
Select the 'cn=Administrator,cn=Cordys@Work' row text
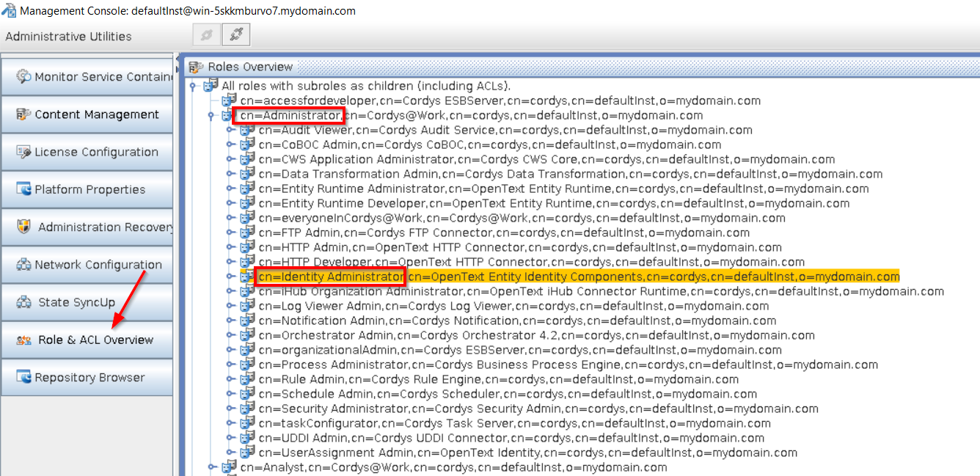tap(471, 115)
